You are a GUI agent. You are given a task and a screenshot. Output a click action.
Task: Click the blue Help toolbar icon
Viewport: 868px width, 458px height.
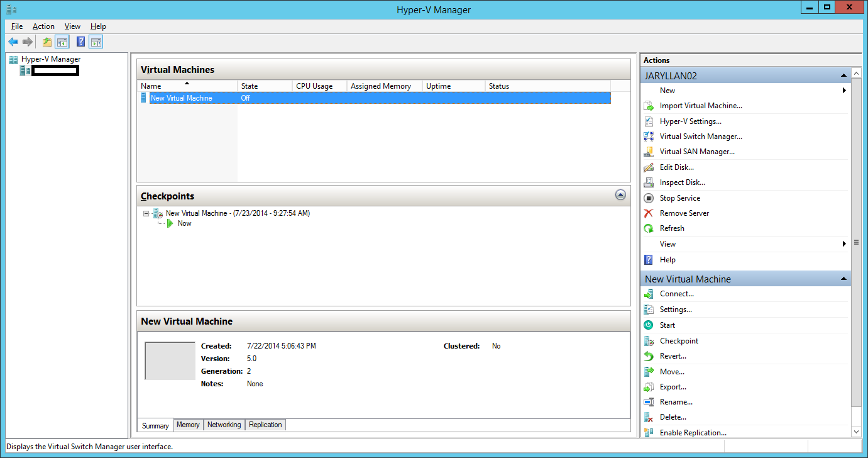pos(81,42)
